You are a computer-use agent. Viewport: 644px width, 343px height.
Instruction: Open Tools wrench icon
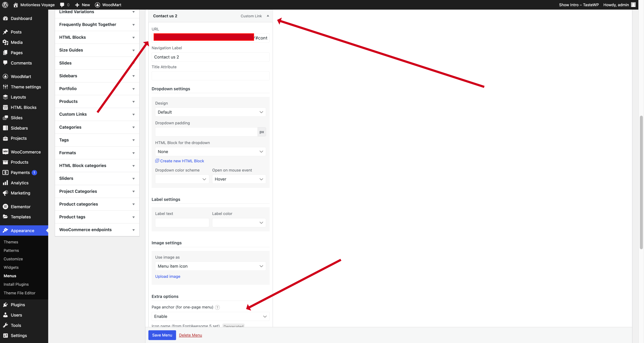point(5,325)
